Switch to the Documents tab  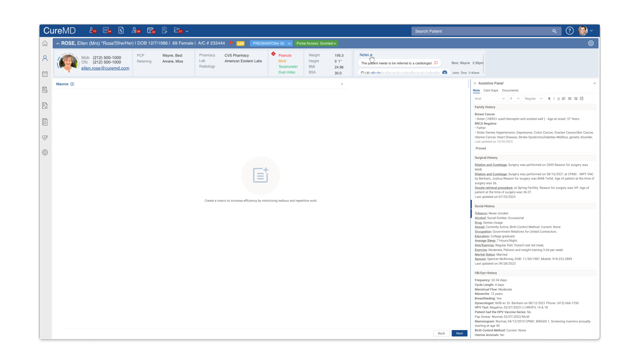[x=510, y=91]
